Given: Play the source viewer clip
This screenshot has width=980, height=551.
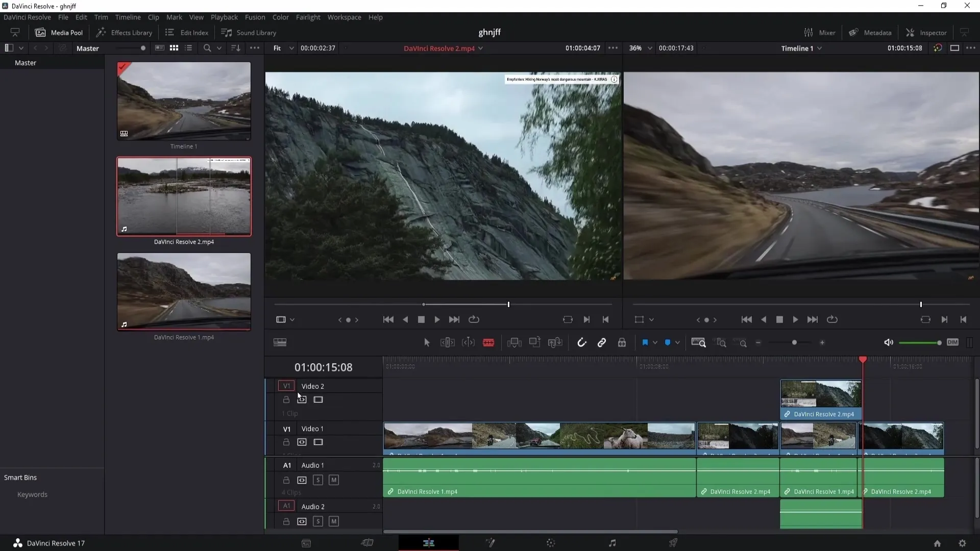Looking at the screenshot, I should point(437,319).
